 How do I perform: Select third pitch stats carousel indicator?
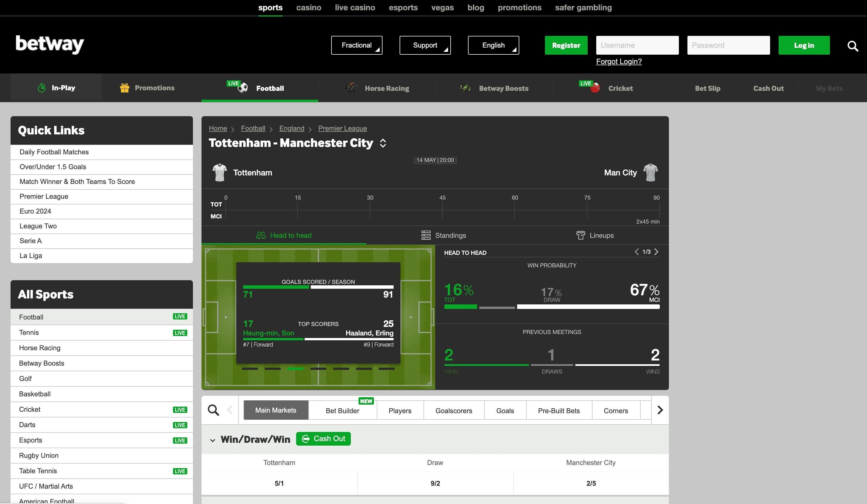295,368
